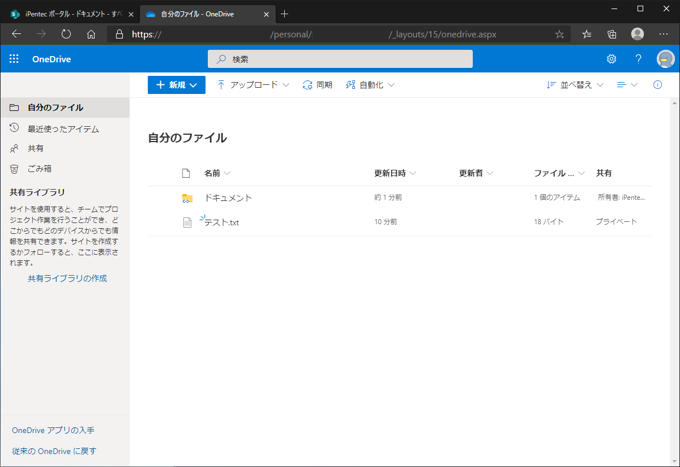Open the Edge browser profile avatar
The height and width of the screenshot is (467, 680).
point(637,34)
